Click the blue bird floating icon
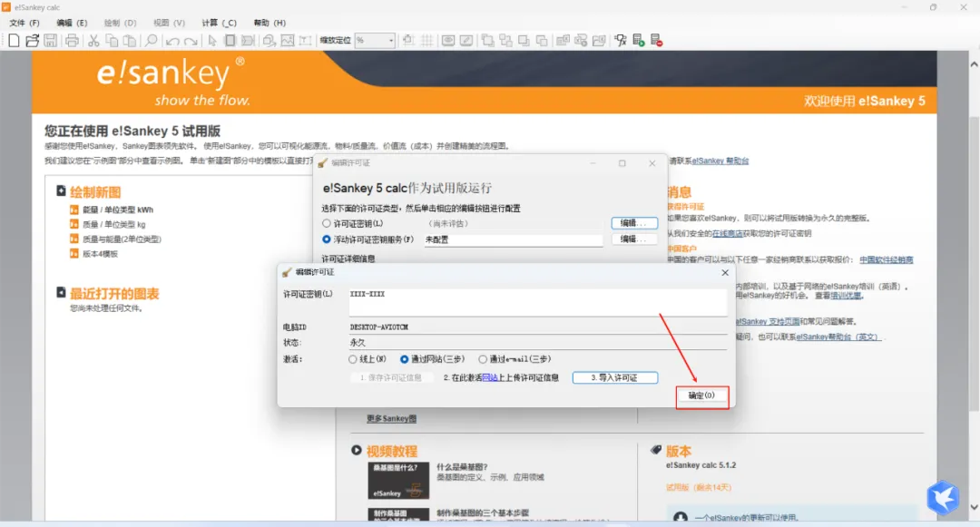Image resolution: width=980 pixels, height=527 pixels. [943, 497]
